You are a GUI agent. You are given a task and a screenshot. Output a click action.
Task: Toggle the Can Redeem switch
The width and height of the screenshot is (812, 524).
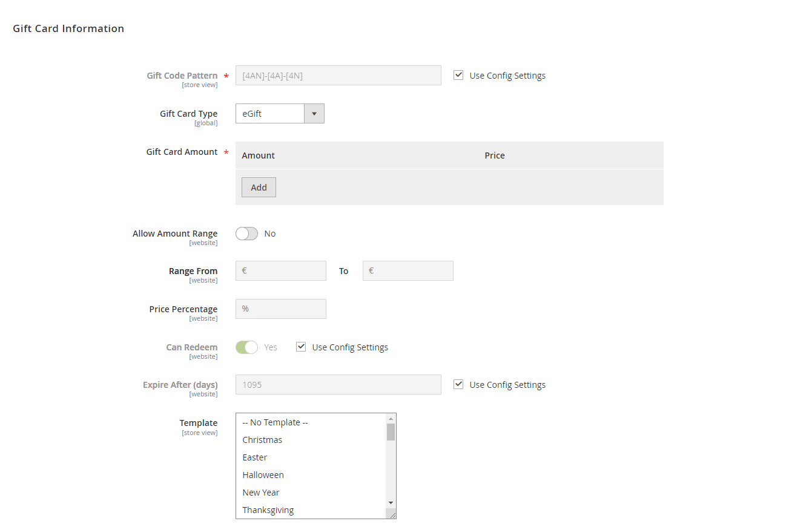click(x=246, y=347)
